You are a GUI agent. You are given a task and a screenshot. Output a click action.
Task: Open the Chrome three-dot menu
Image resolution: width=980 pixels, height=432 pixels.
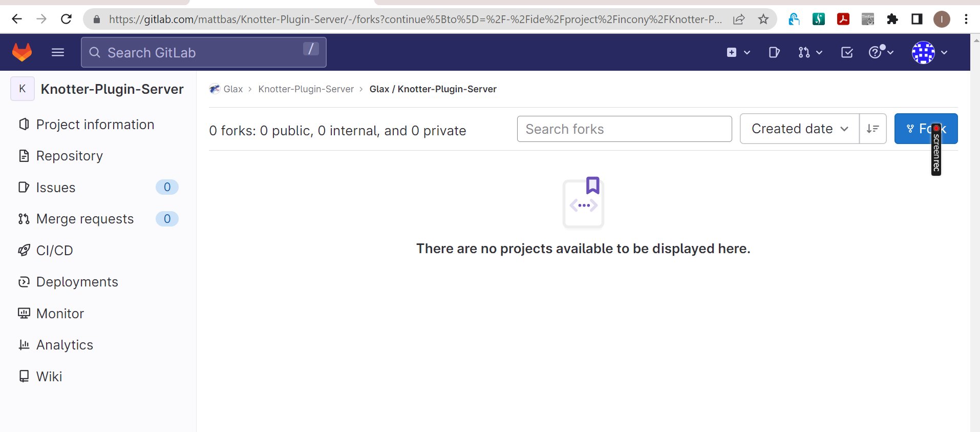(x=966, y=19)
